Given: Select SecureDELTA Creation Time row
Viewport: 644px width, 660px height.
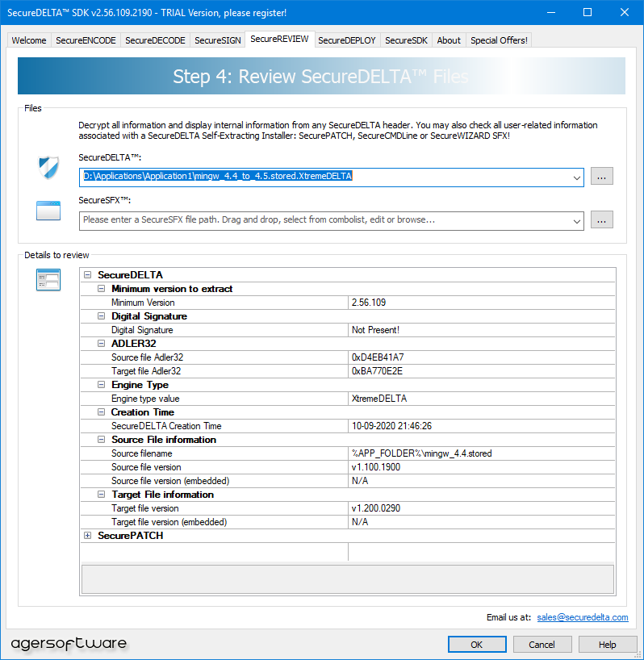Looking at the screenshot, I should (348, 426).
